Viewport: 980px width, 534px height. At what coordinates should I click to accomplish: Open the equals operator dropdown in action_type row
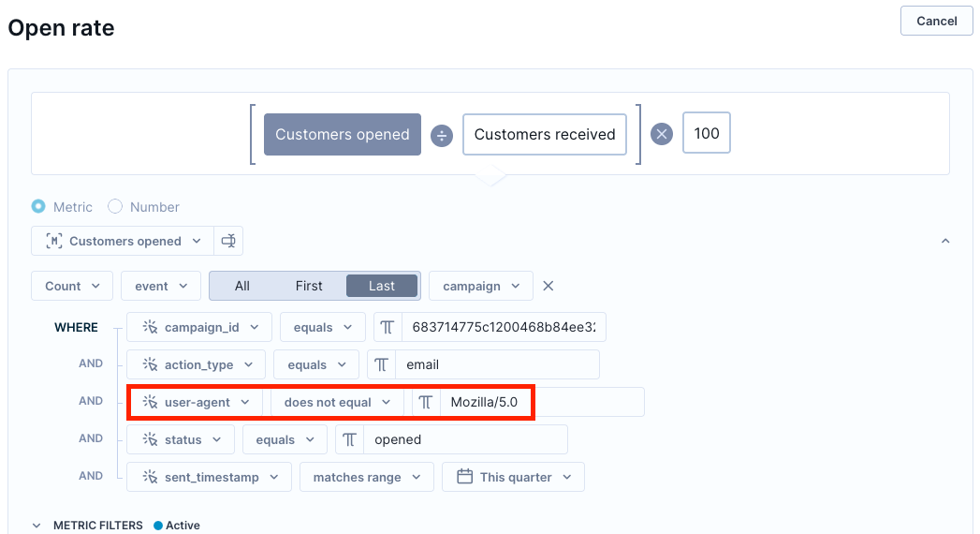(316, 364)
